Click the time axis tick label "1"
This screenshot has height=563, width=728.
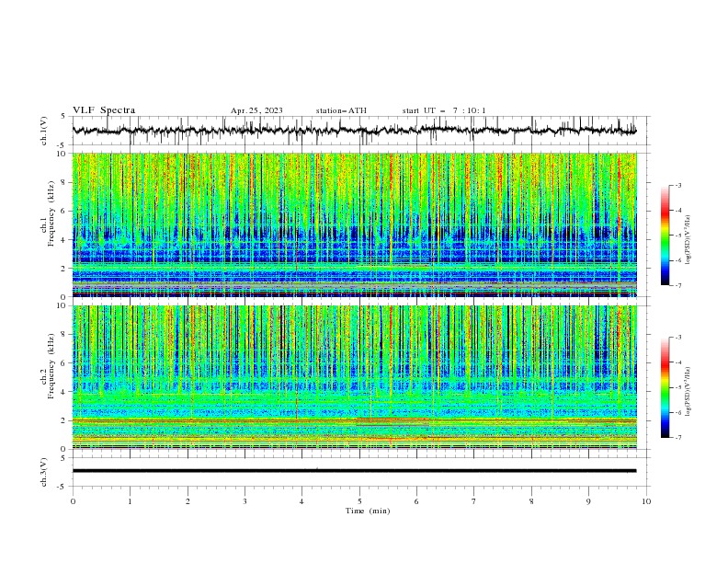[x=131, y=501]
